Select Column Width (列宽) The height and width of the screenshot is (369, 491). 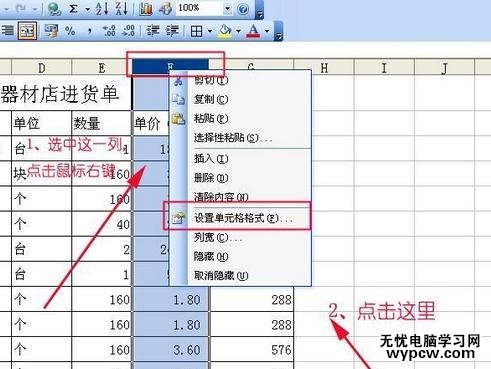[x=240, y=237]
